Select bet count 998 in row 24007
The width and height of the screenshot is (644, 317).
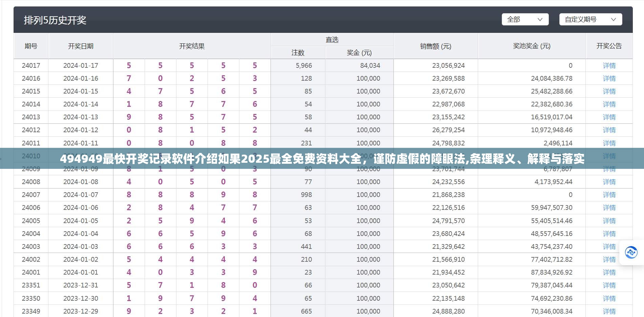click(306, 195)
